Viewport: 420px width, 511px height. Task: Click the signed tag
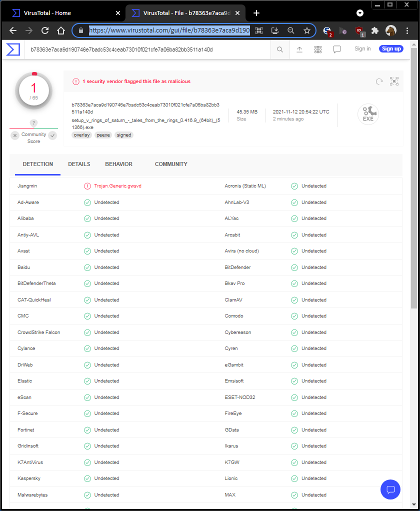tap(124, 135)
